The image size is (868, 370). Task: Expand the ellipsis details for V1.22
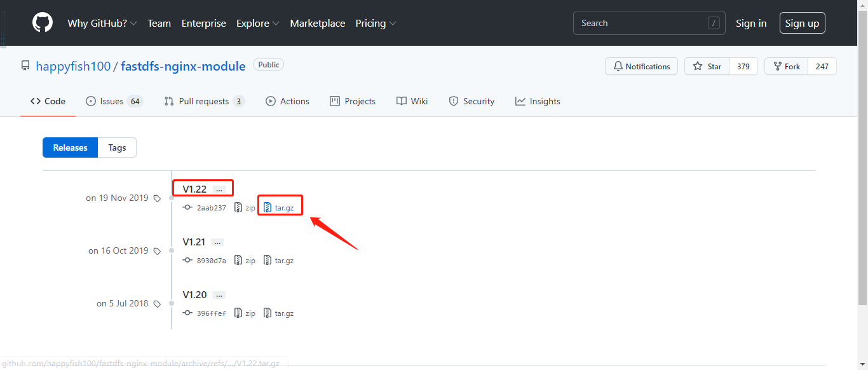pos(219,189)
